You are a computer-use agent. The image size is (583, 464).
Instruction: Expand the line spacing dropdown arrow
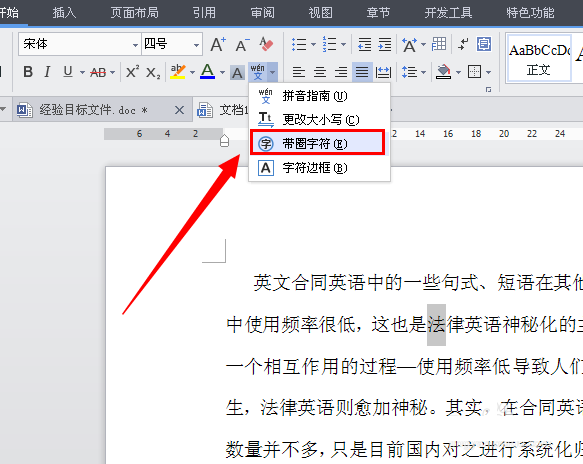click(423, 72)
